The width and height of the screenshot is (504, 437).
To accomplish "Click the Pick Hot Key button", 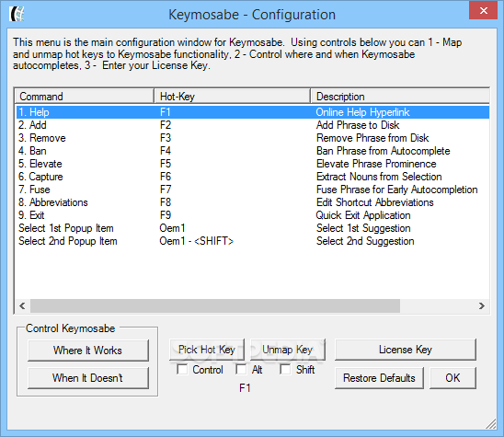I will (207, 350).
